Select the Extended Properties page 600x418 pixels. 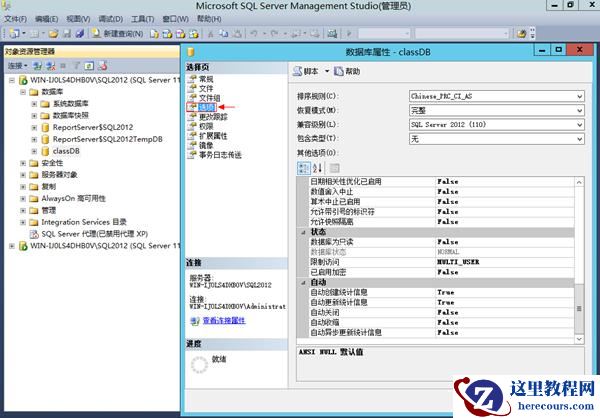213,136
